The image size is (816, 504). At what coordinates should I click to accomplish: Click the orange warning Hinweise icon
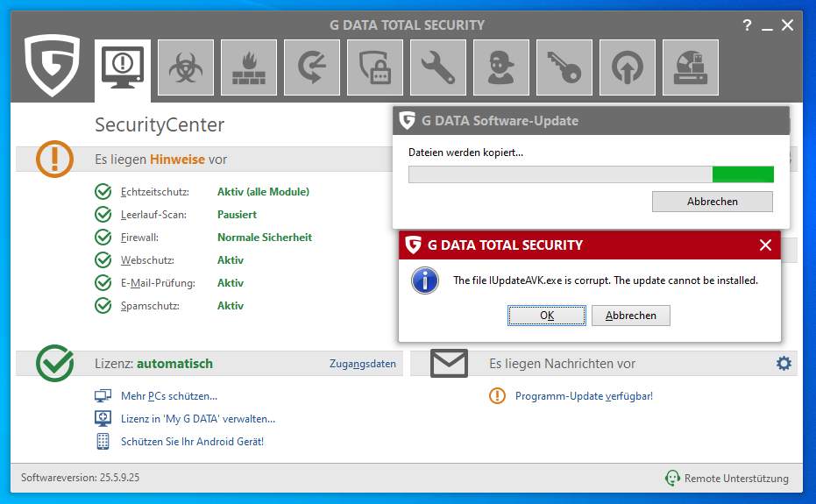(x=54, y=159)
